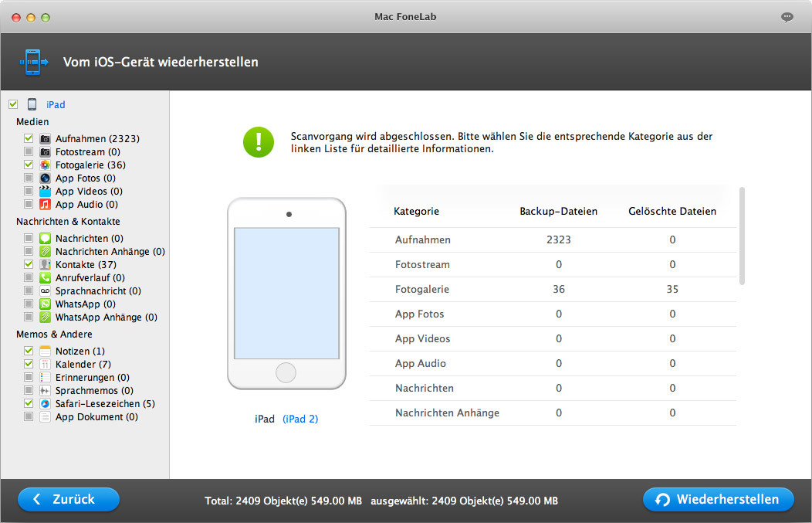Toggle the App Dokument (0) checkbox
812x523 pixels.
coord(29,416)
